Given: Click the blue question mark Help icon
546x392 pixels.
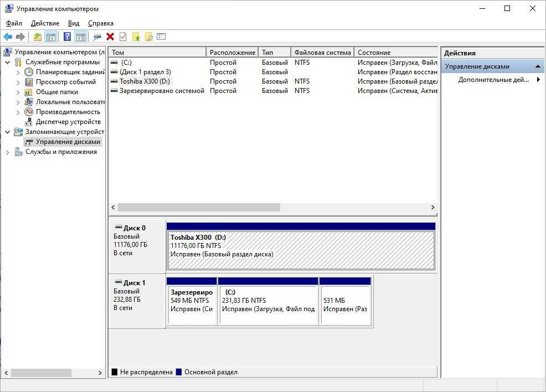Looking at the screenshot, I should [67, 37].
